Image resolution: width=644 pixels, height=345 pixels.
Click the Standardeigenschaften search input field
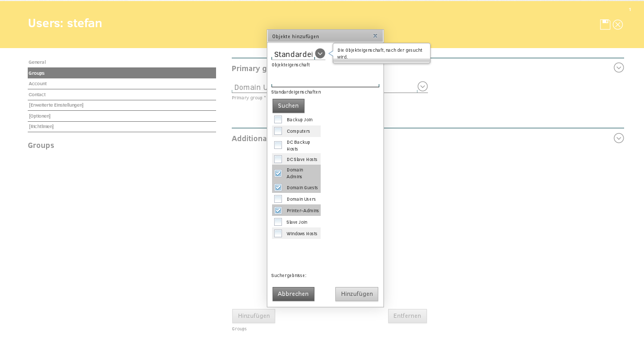click(325, 82)
